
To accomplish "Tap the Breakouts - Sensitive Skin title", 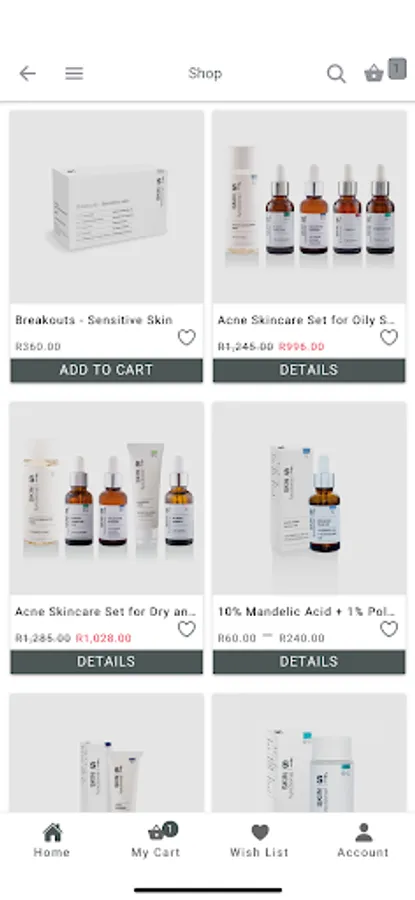I will [94, 320].
